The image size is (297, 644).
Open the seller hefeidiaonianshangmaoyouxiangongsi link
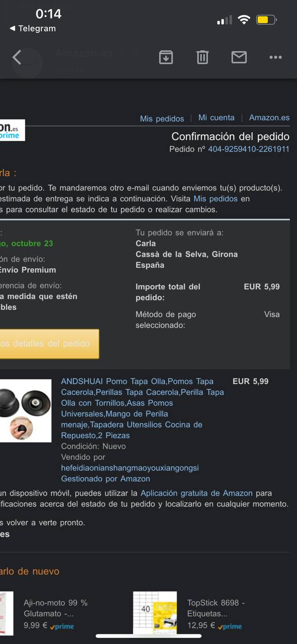click(x=130, y=468)
